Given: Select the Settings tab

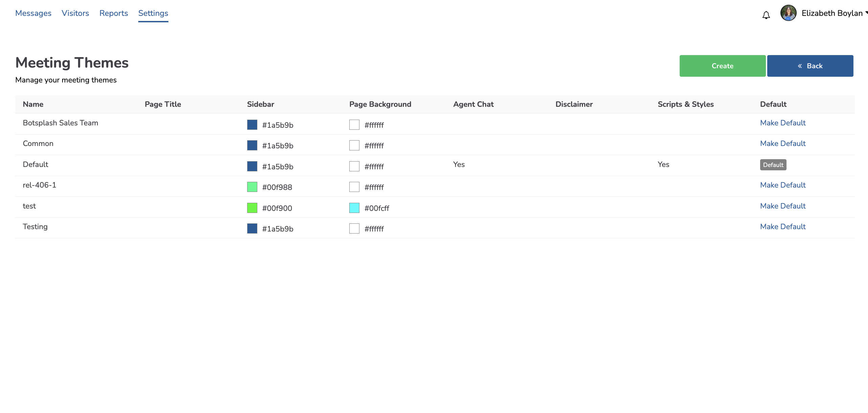Looking at the screenshot, I should point(153,13).
